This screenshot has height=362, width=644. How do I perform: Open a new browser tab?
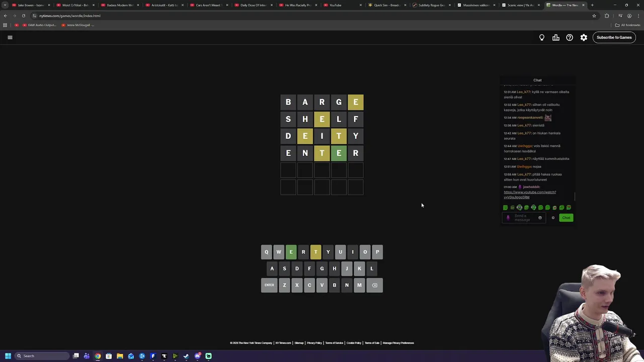click(x=592, y=5)
